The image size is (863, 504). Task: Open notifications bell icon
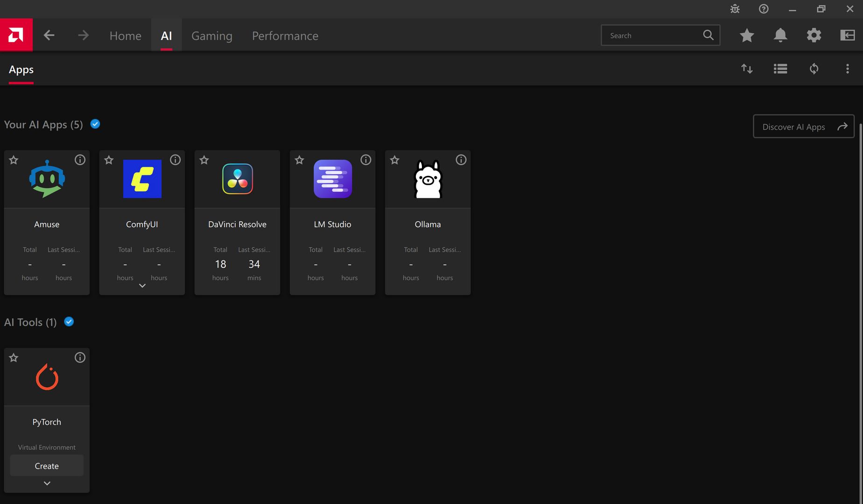tap(780, 35)
